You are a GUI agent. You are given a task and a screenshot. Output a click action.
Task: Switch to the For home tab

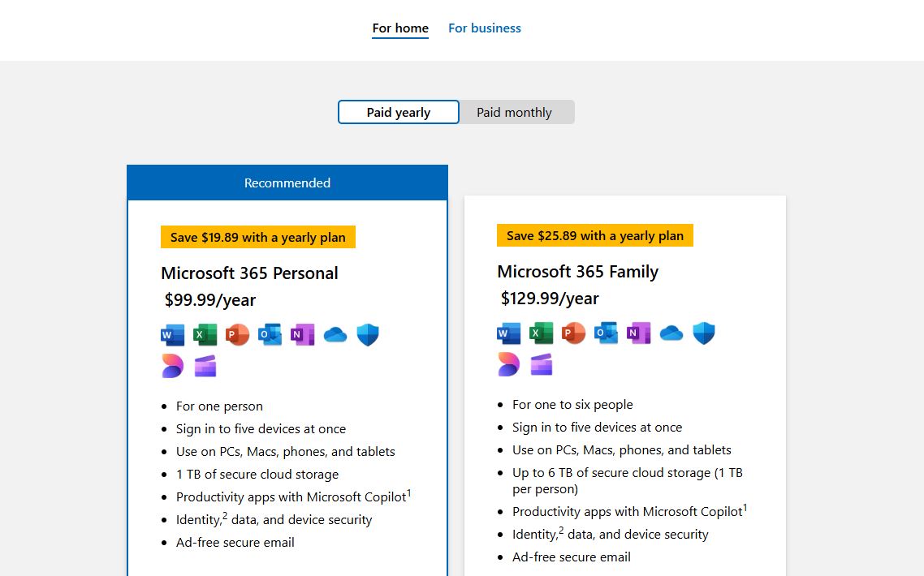[400, 28]
